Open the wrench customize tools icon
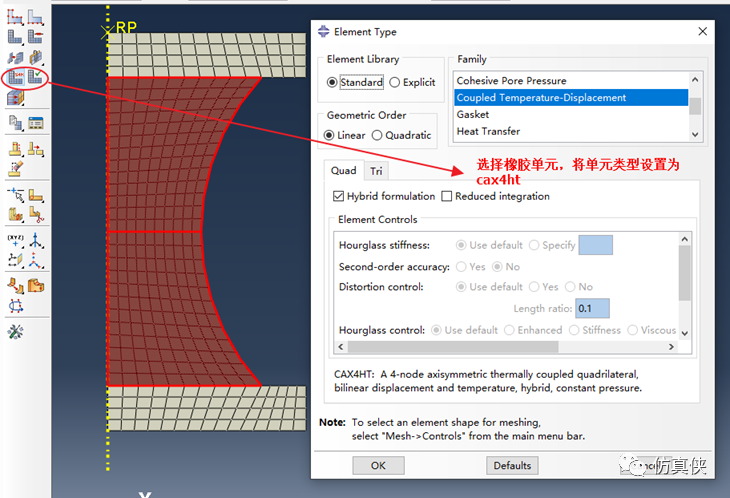This screenshot has height=498, width=730. [x=15, y=332]
